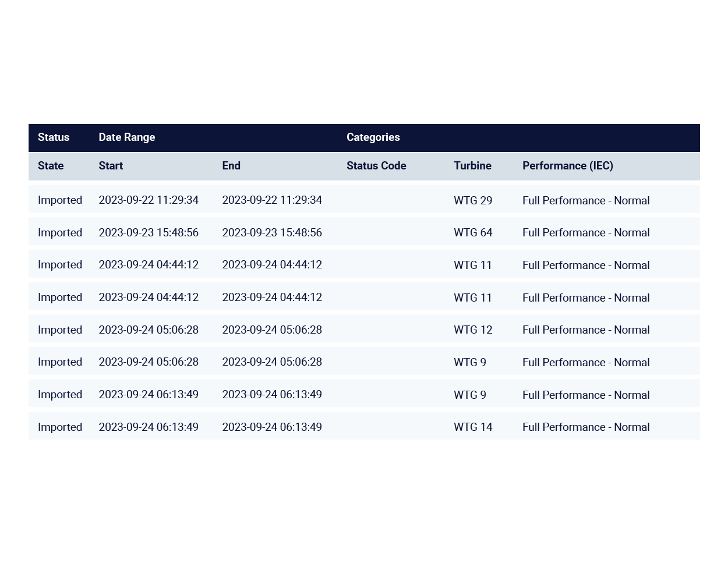Viewport: 728px width, 563px height.
Task: Click start time 06:13:49 in WTG 14 row
Action: [x=149, y=427]
